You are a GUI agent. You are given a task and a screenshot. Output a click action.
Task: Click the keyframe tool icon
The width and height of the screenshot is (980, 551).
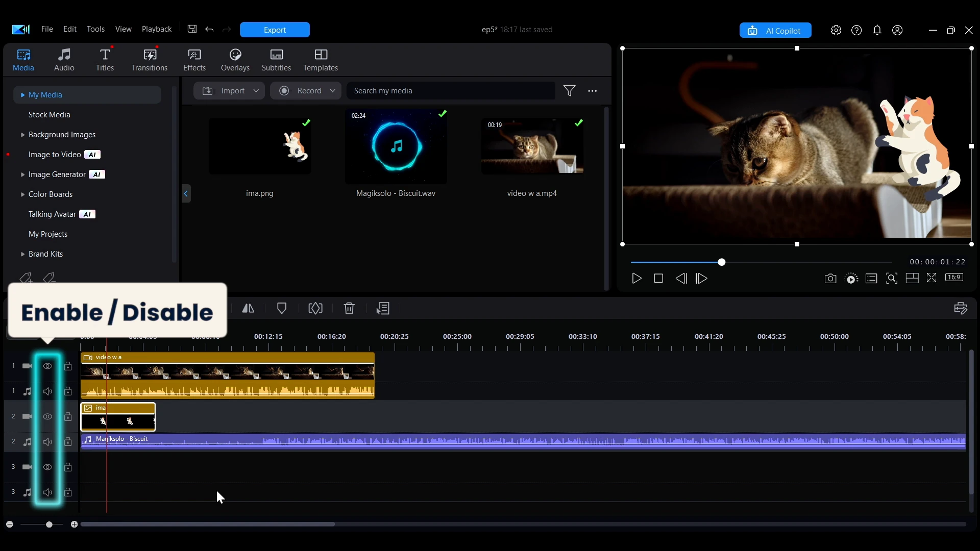coord(315,308)
